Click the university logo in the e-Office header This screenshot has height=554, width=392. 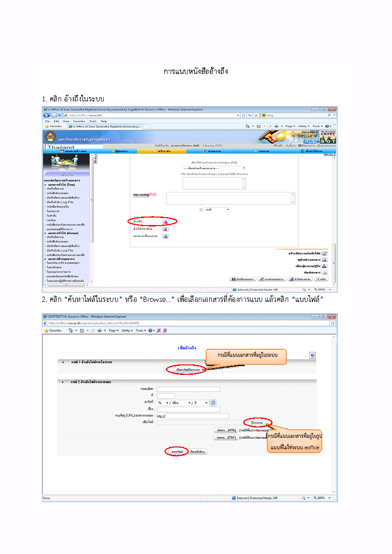(51, 137)
